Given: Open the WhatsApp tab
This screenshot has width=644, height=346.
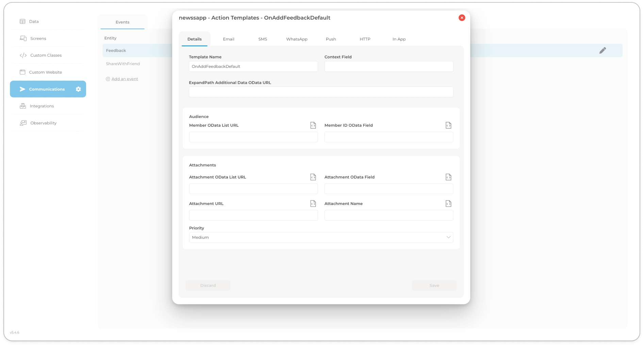Looking at the screenshot, I should pyautogui.click(x=297, y=39).
